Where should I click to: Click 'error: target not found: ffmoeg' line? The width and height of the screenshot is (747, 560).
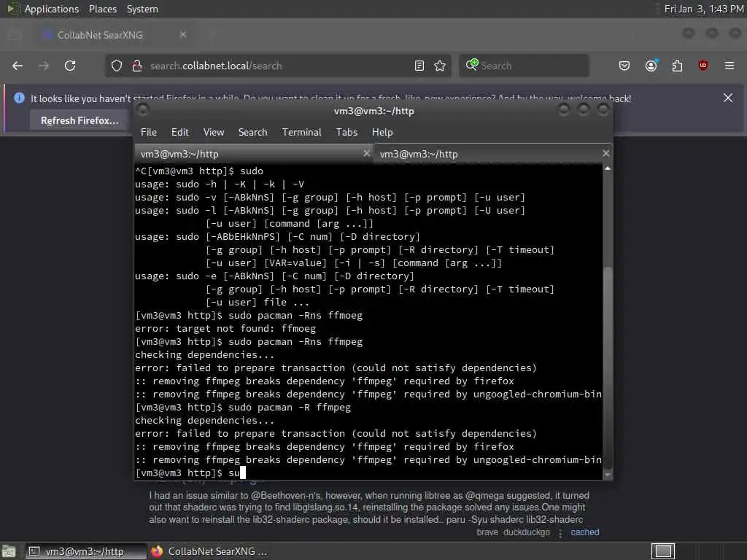click(x=225, y=329)
